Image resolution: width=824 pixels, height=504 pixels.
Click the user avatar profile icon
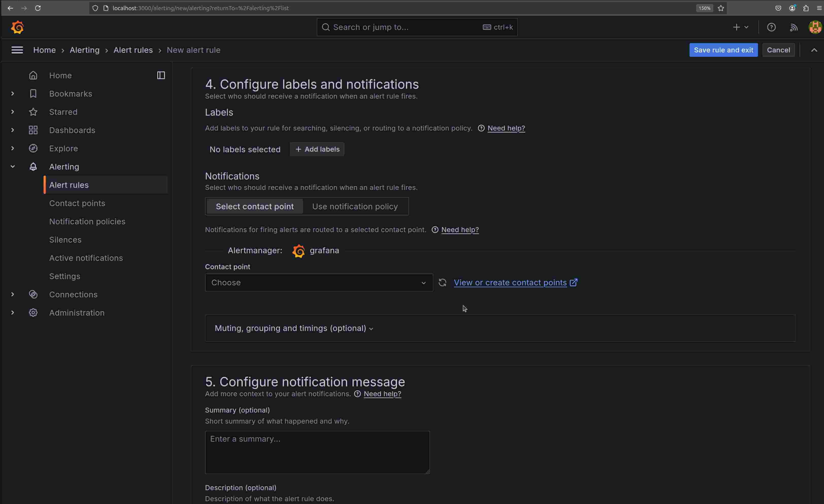click(815, 27)
